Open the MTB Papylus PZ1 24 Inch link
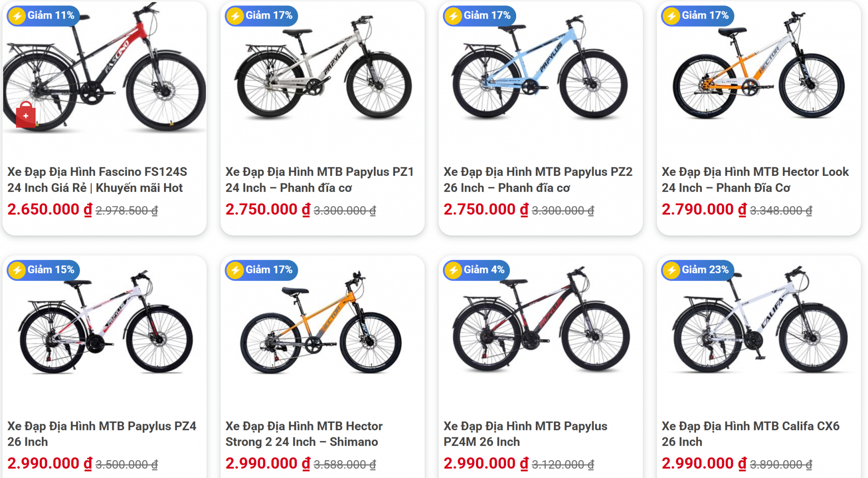Viewport: 868px width, 478px height. [320, 180]
